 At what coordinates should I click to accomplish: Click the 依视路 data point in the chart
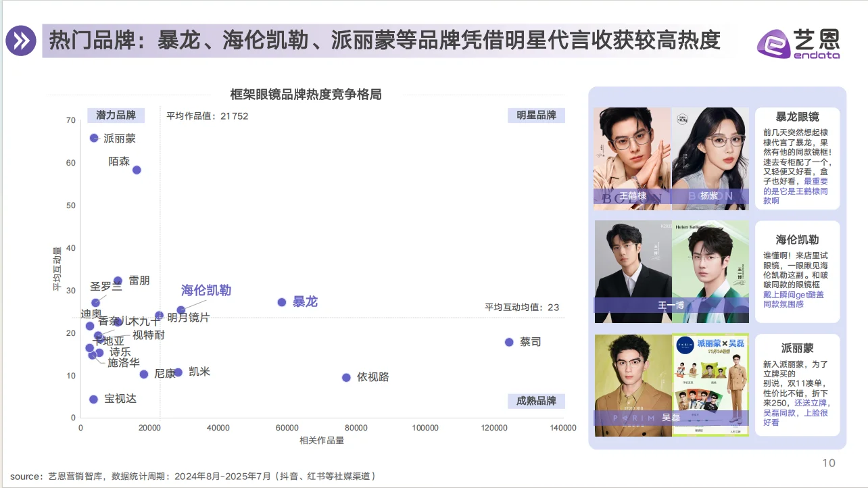pyautogui.click(x=346, y=377)
